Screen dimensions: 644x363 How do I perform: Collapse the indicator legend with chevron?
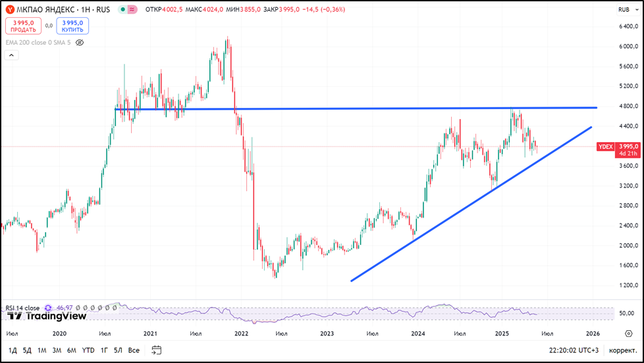click(11, 55)
